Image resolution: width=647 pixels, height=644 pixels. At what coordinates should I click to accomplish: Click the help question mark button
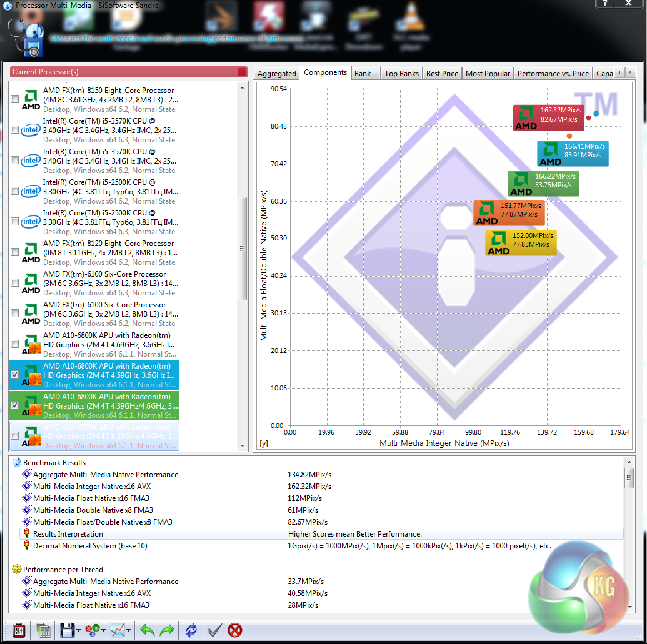tap(604, 4)
